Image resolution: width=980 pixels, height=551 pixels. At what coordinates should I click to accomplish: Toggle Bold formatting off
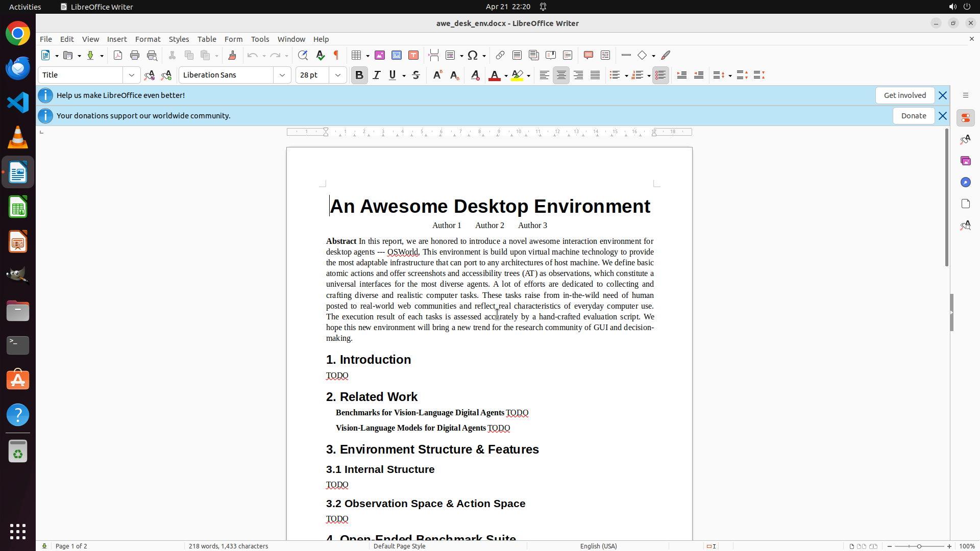pyautogui.click(x=359, y=75)
